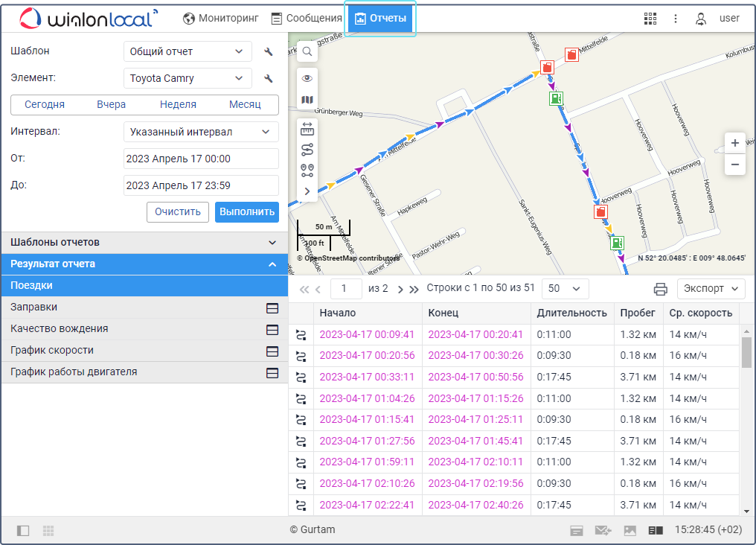Viewport: 756px width, 545px height.
Task: Click the От date input field
Action: coord(201,159)
